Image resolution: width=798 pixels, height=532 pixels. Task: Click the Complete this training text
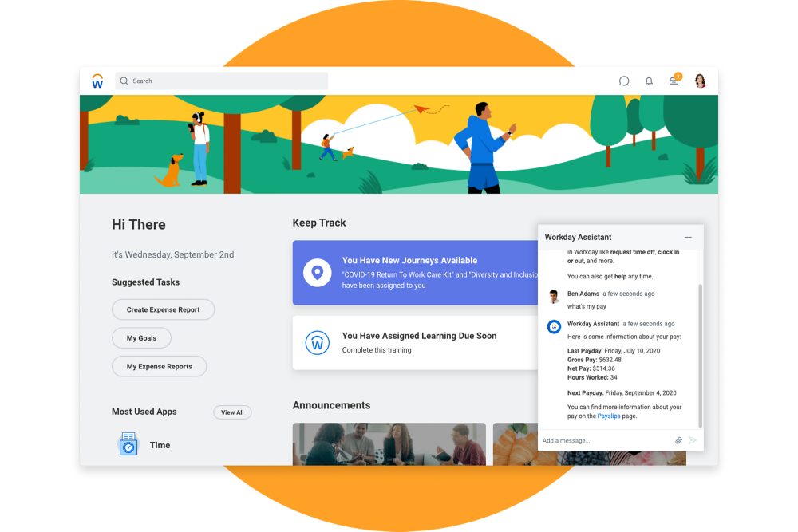click(x=377, y=350)
